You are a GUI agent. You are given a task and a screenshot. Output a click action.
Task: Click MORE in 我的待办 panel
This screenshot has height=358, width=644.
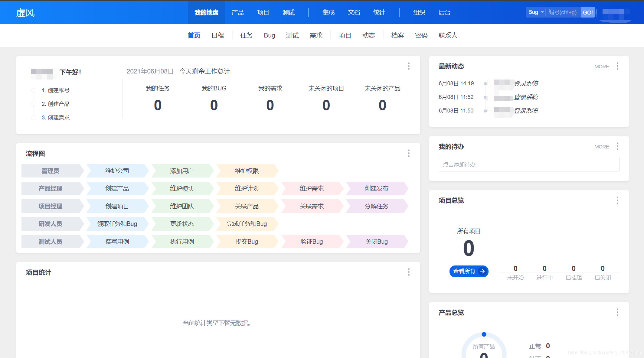point(602,147)
